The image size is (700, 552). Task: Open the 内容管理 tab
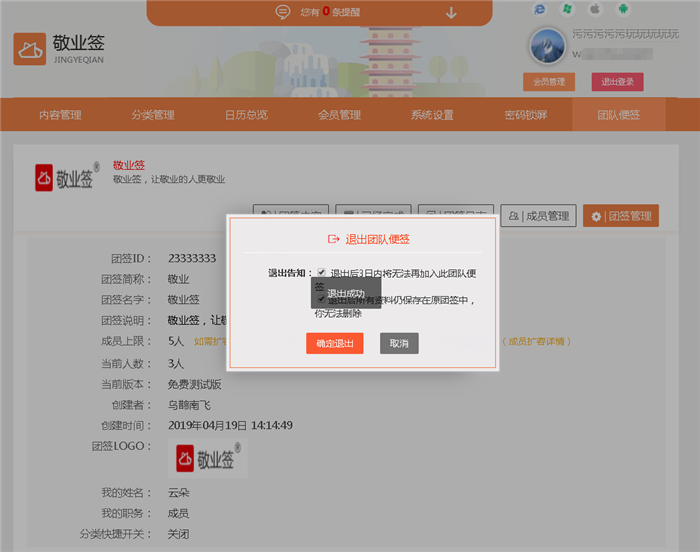(60, 115)
